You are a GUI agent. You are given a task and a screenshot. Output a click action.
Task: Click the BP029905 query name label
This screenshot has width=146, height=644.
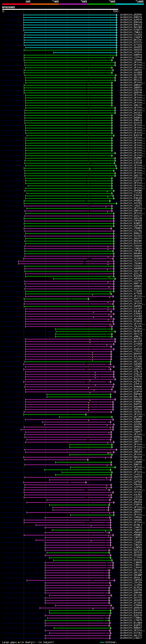pos(8,7)
